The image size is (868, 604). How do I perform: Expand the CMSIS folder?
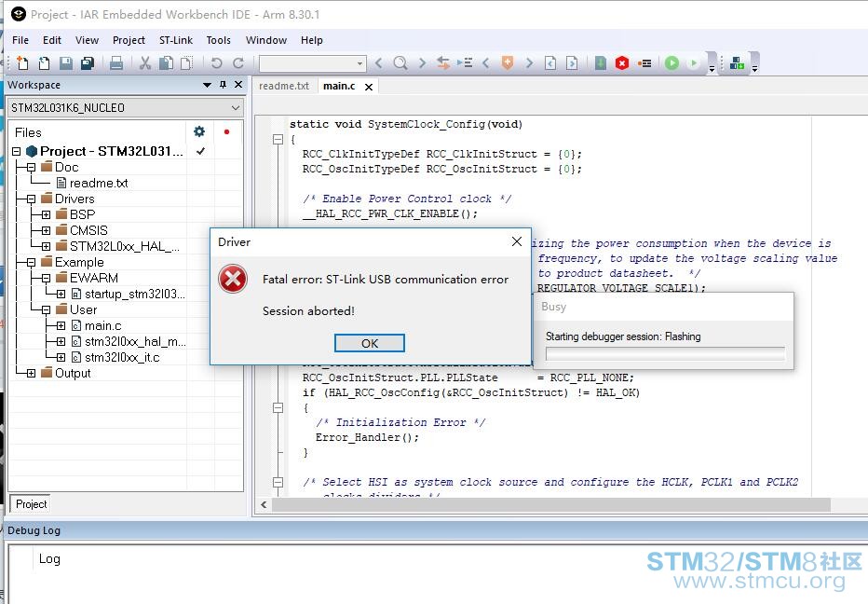(46, 230)
